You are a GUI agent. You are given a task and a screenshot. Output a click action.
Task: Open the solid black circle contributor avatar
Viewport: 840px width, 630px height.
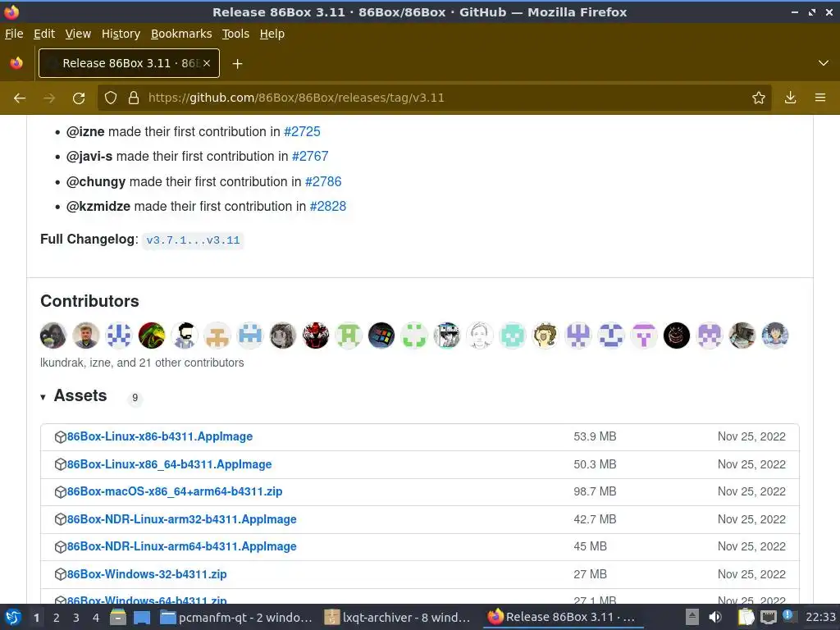pos(677,336)
